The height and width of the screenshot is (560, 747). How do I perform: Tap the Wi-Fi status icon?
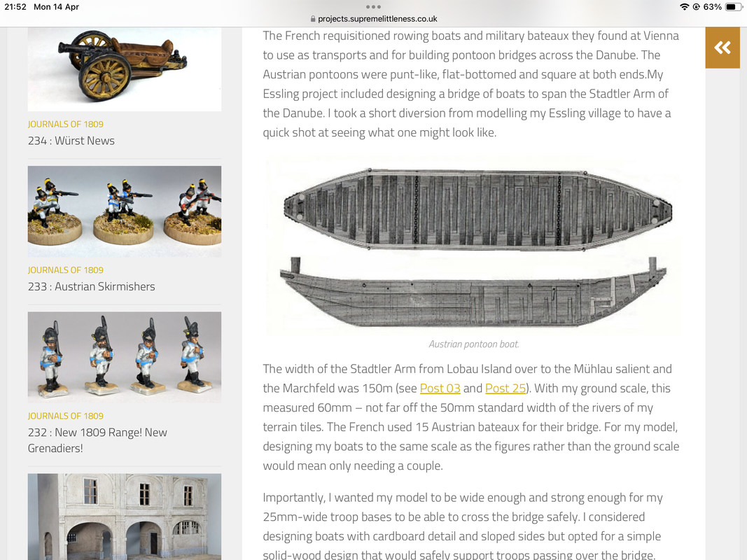[x=685, y=7]
